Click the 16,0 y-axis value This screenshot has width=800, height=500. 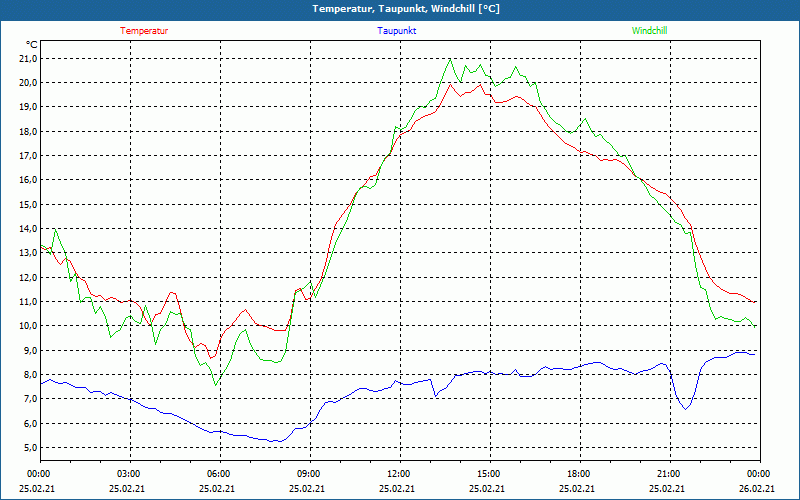tap(29, 180)
